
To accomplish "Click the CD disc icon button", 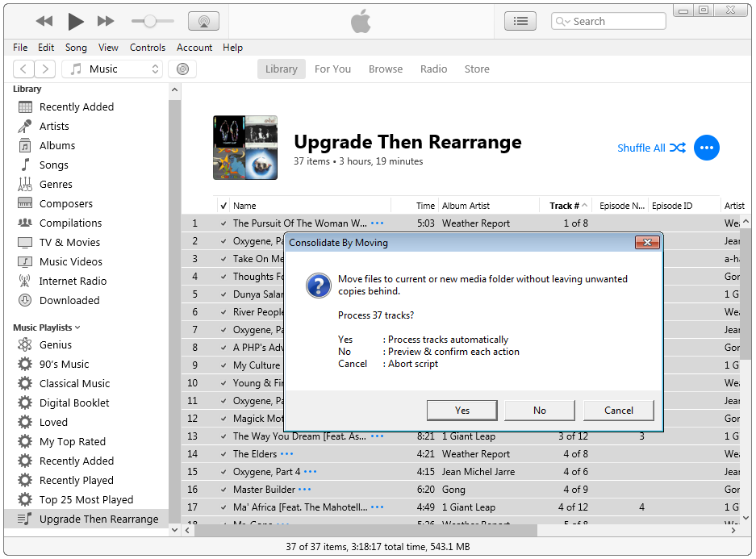I will click(x=182, y=69).
